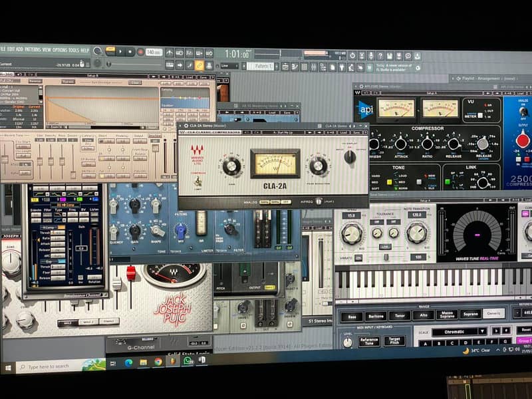Image resolution: width=532 pixels, height=399 pixels.
Task: Click the red fader on Jack Joseph Puig plugin
Action: [x=131, y=273]
